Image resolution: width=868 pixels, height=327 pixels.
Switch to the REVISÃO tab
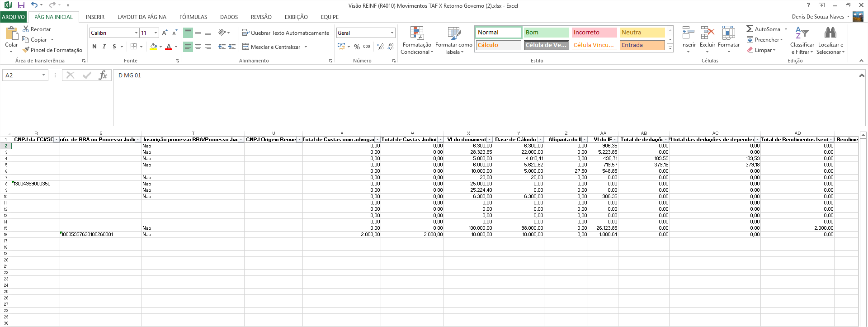[x=261, y=17]
